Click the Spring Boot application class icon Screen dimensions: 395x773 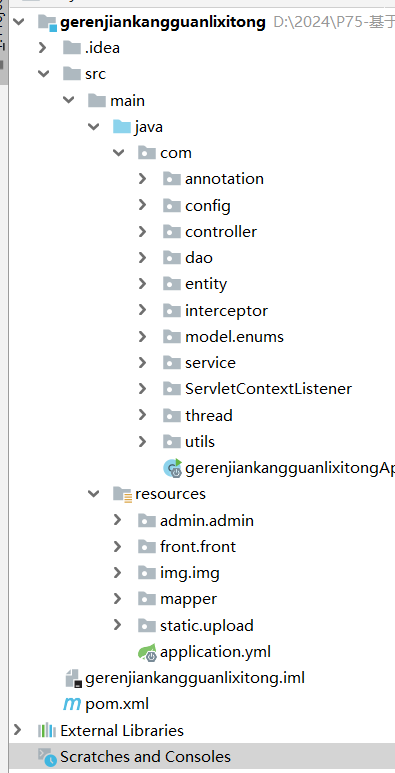[173, 468]
